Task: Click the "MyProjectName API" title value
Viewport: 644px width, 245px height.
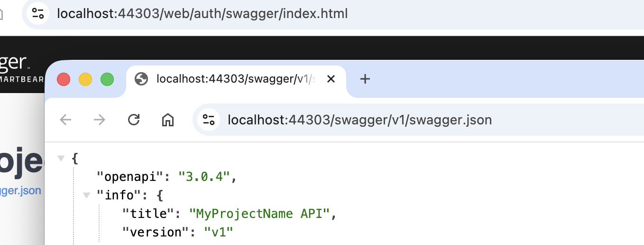Action: tap(259, 214)
